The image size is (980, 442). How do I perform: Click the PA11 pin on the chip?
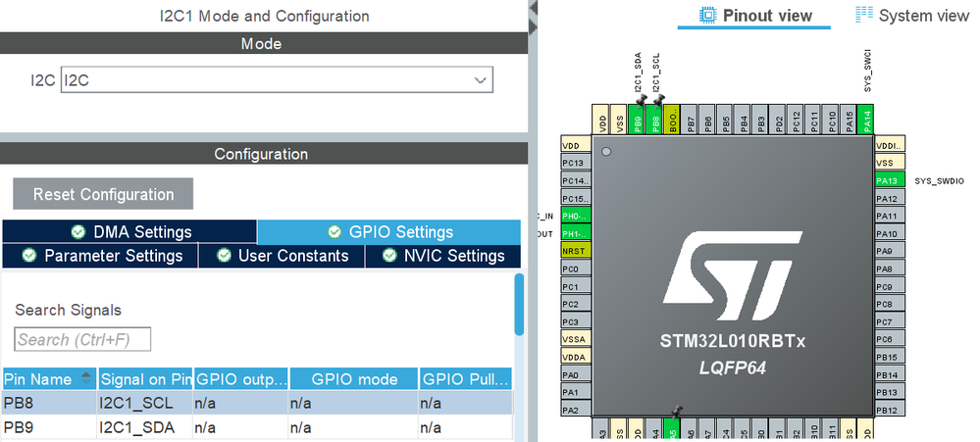pos(890,216)
